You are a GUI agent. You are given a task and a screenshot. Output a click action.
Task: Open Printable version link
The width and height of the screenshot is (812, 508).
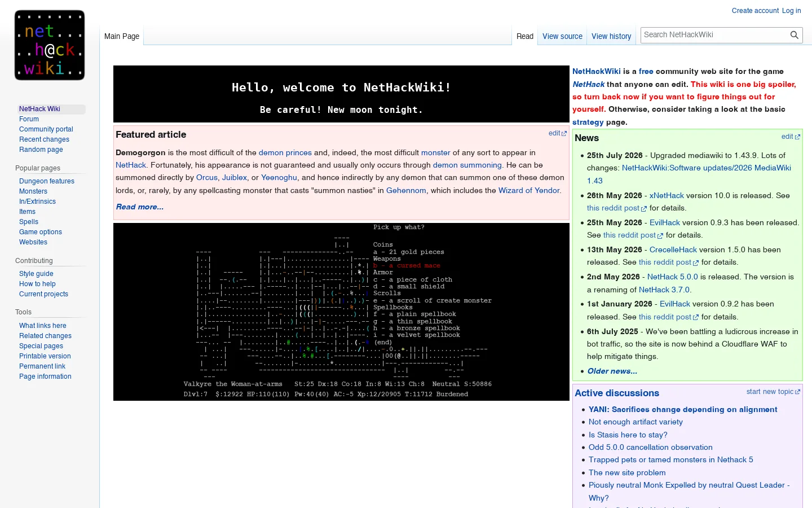(45, 356)
